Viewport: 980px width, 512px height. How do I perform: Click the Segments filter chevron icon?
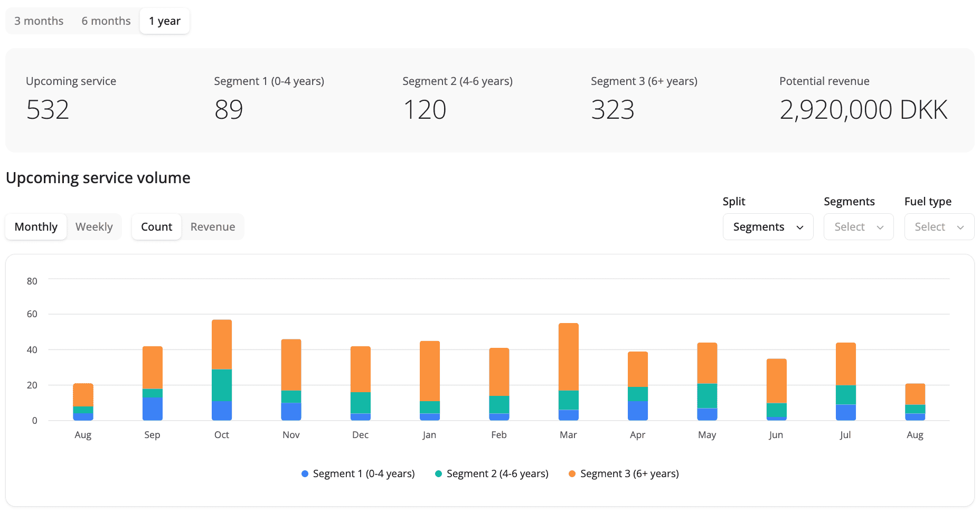click(880, 227)
